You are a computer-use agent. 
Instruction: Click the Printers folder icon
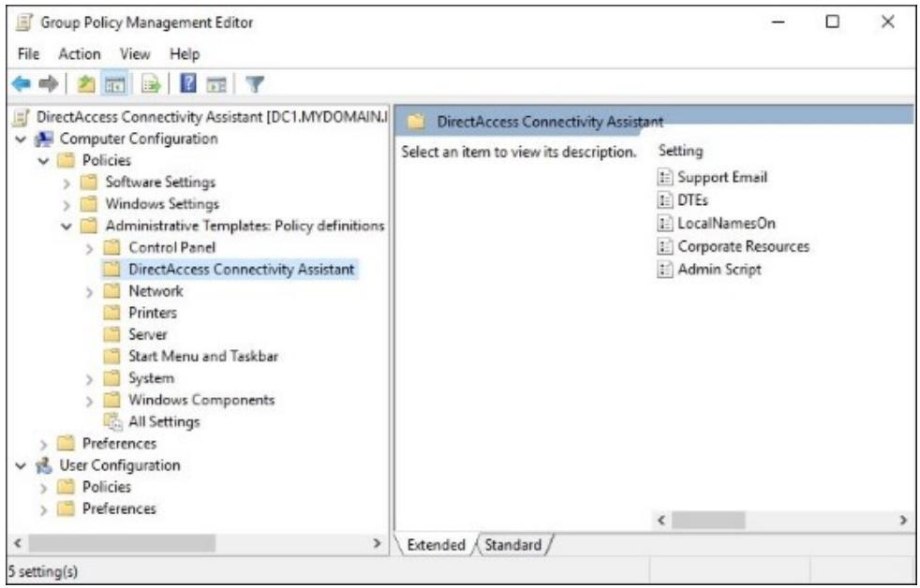click(x=111, y=313)
